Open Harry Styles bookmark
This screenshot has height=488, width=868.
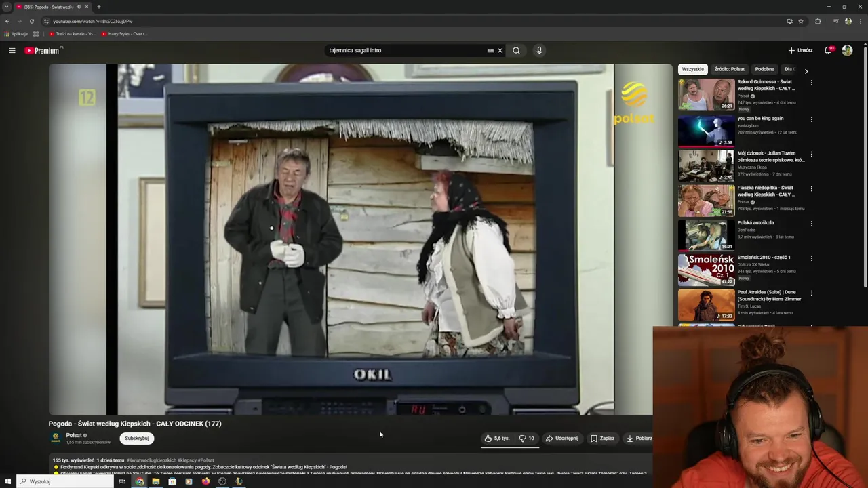point(124,33)
